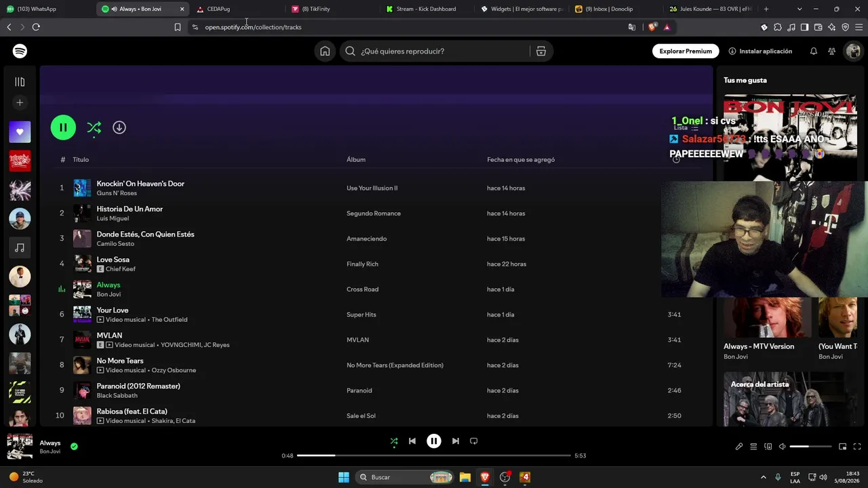Open the profile avatar menu
The height and width of the screenshot is (488, 868).
(852, 51)
